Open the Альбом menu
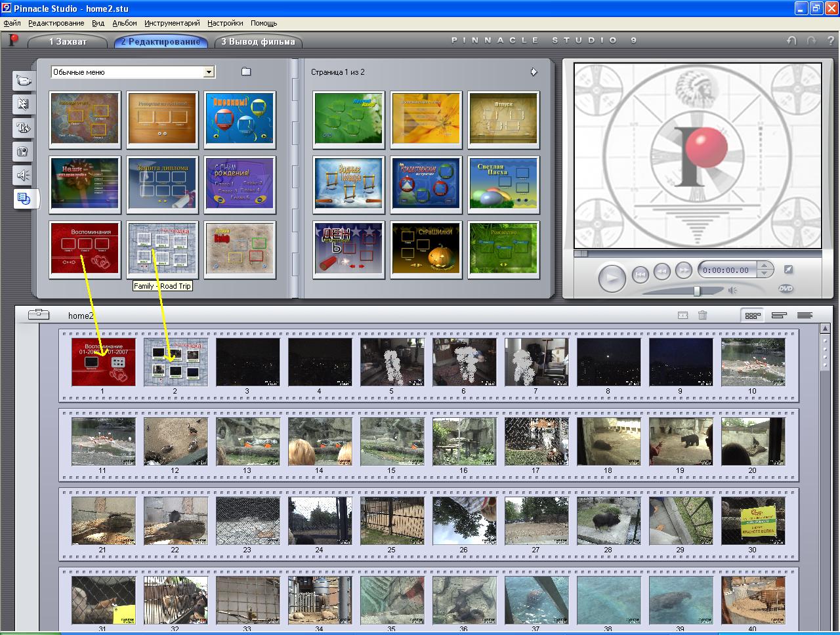840x635 pixels. (x=125, y=23)
